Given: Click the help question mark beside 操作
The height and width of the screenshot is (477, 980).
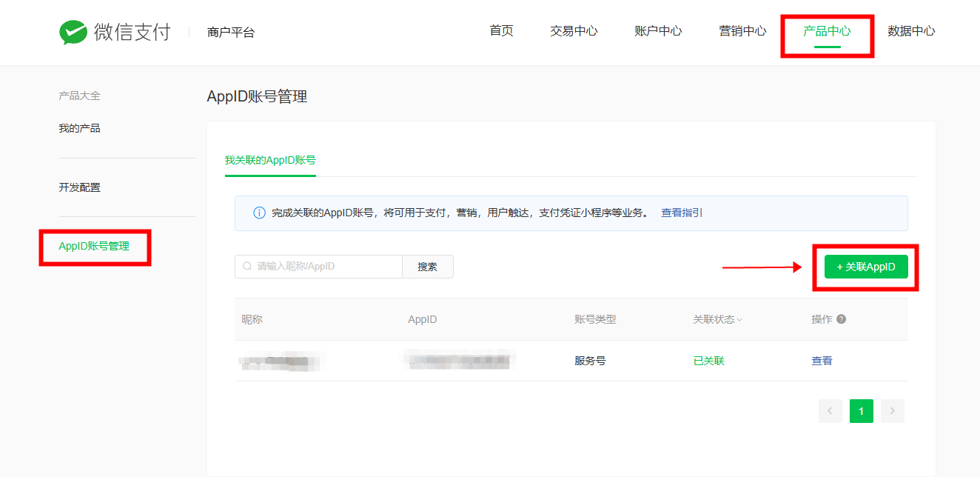Looking at the screenshot, I should (x=841, y=319).
